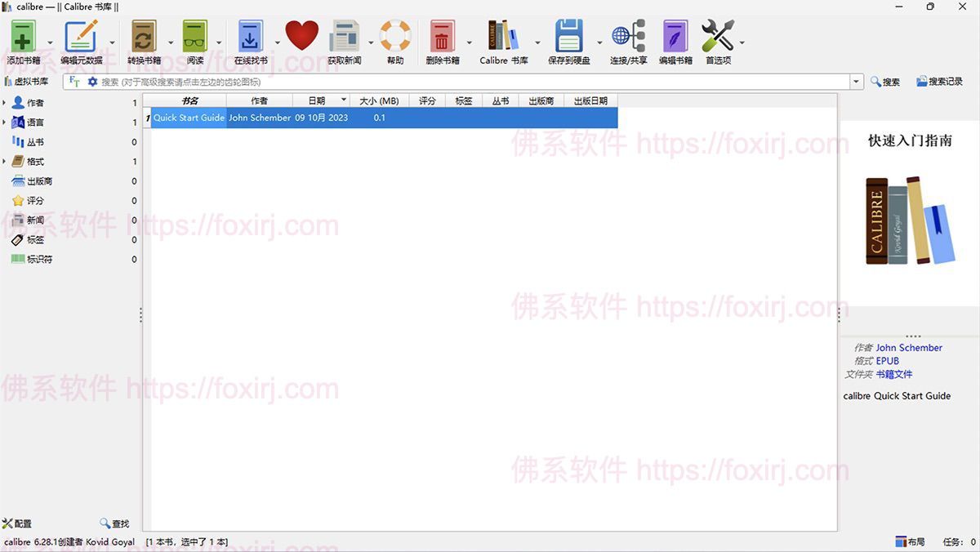Open 获取新闻 fetch news icon

coord(344,37)
